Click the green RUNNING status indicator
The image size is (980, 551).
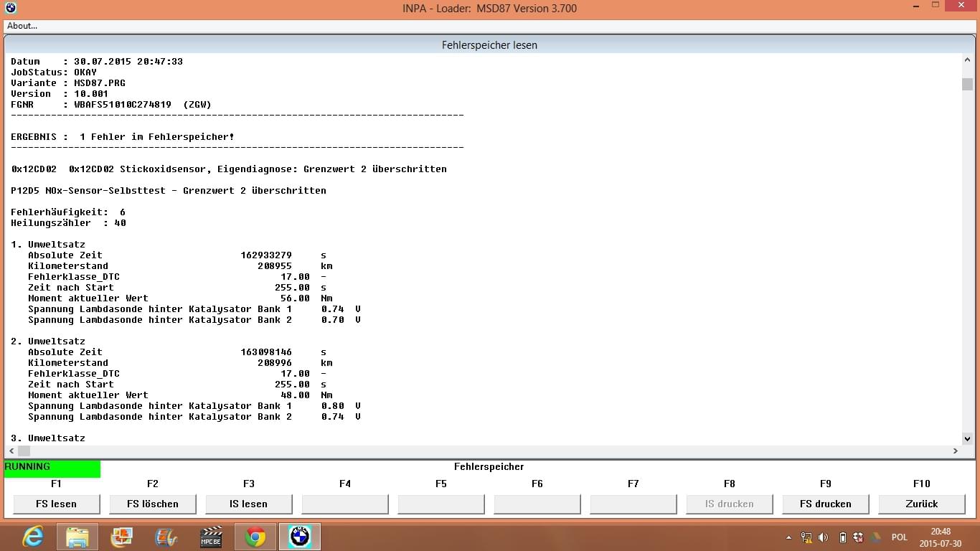coord(52,468)
